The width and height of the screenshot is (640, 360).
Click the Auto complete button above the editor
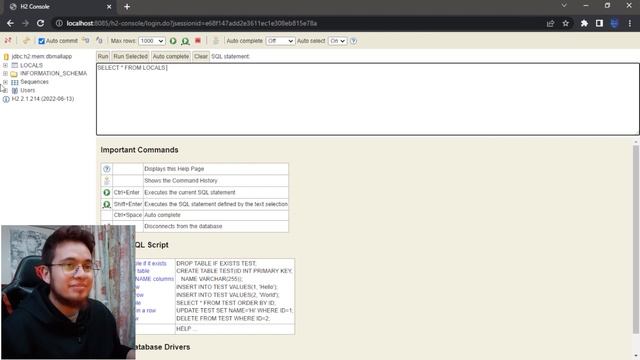[171, 56]
